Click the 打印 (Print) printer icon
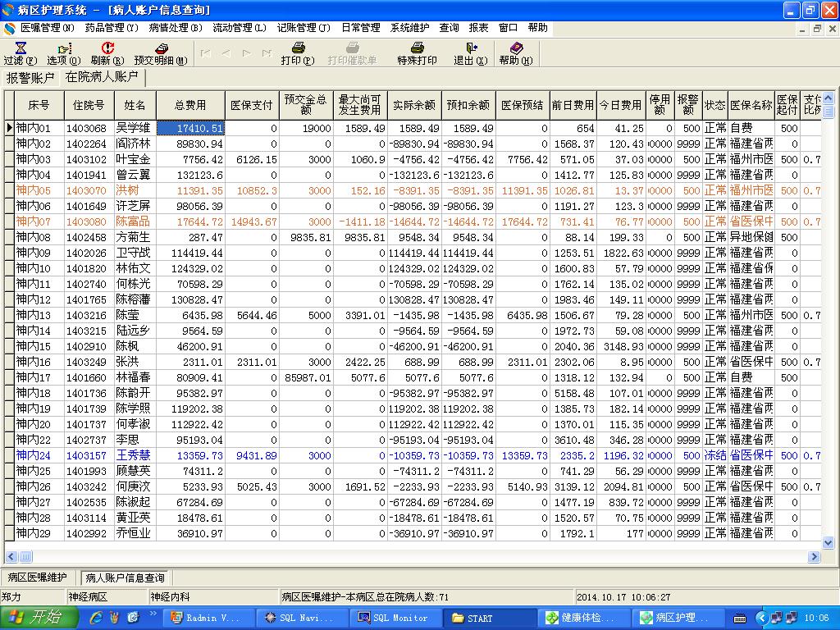Screen dimensions: 840x630 click(297, 49)
